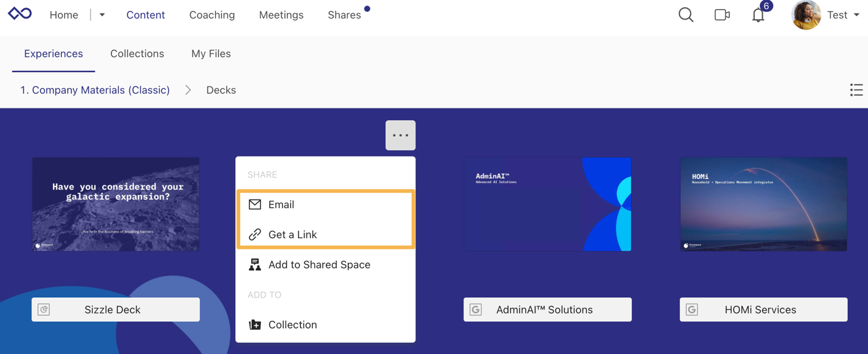The width and height of the screenshot is (868, 354).
Task: Switch to list view icon
Action: (x=856, y=90)
